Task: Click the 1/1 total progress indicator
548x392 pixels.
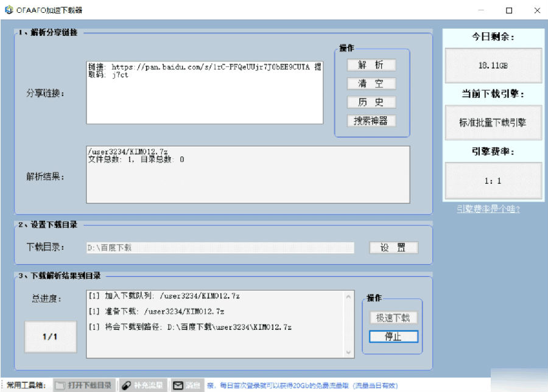Action: 51,337
